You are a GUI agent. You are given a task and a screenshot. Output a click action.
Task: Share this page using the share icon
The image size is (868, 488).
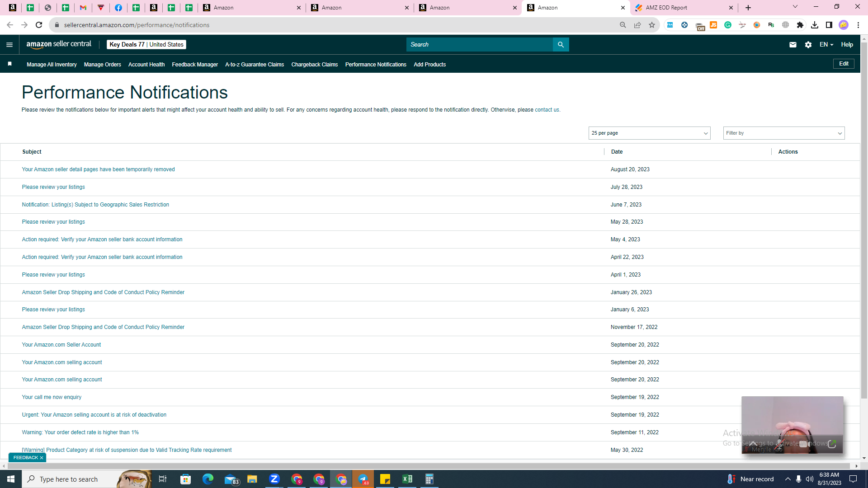(637, 25)
